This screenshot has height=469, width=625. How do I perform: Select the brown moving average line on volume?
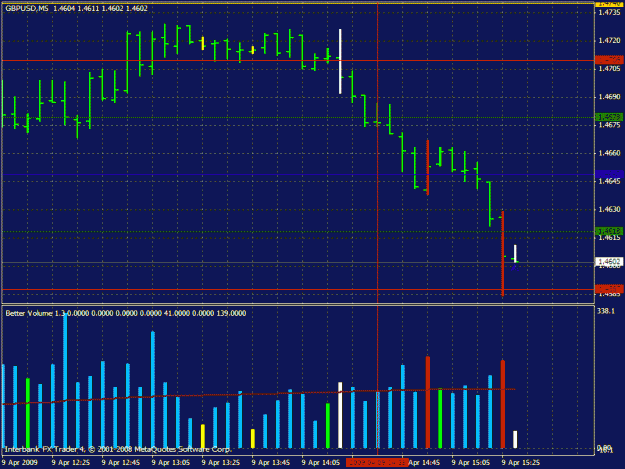[258, 394]
